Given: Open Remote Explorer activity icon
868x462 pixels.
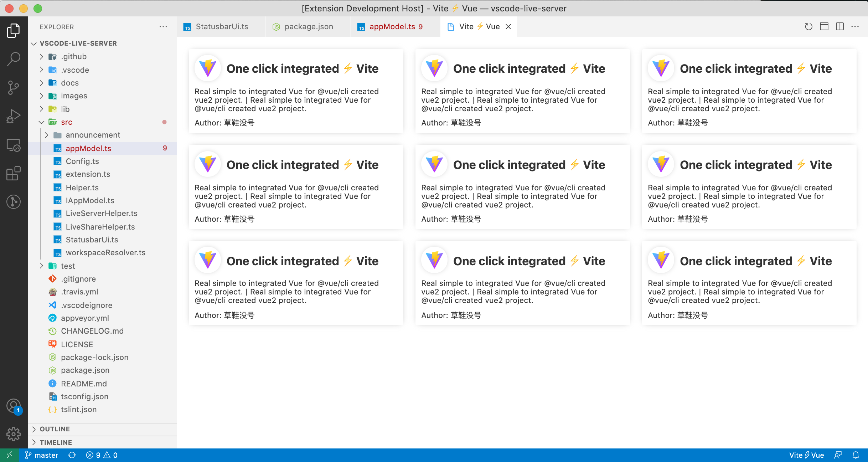Looking at the screenshot, I should point(14,145).
